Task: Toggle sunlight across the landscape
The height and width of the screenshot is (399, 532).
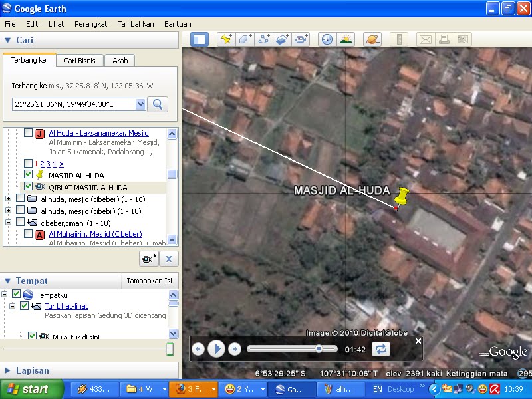Action: pyautogui.click(x=346, y=39)
